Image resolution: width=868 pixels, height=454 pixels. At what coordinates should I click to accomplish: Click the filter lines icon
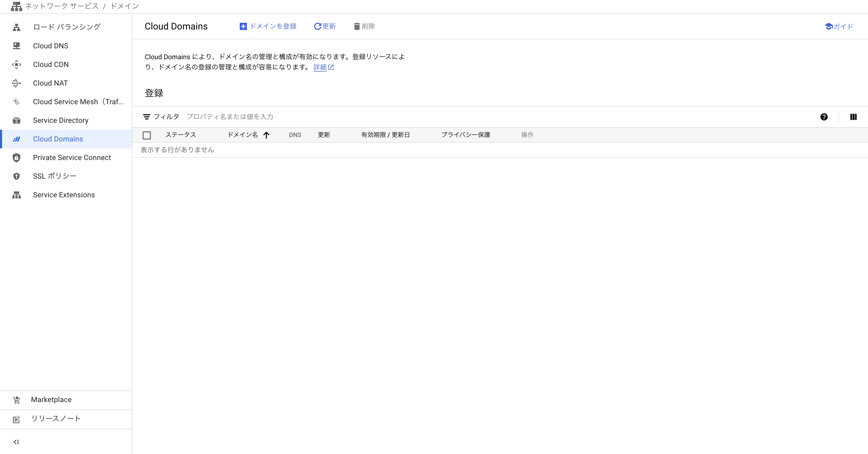[x=146, y=117]
